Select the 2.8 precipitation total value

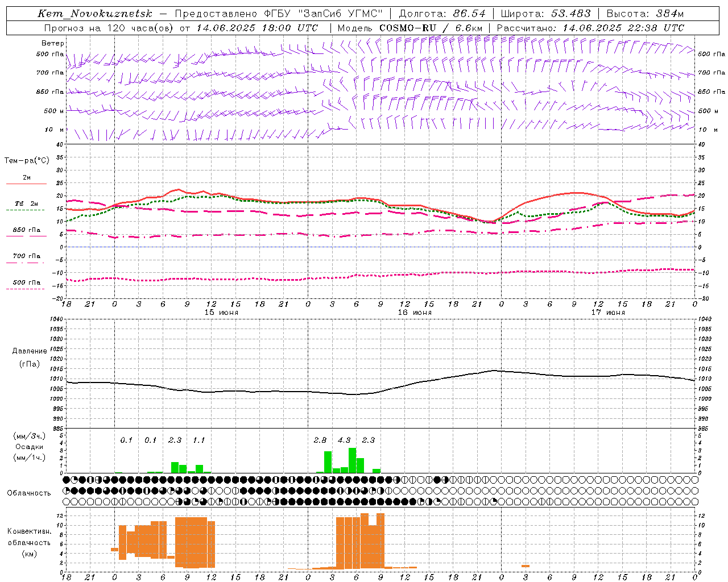[x=320, y=440]
